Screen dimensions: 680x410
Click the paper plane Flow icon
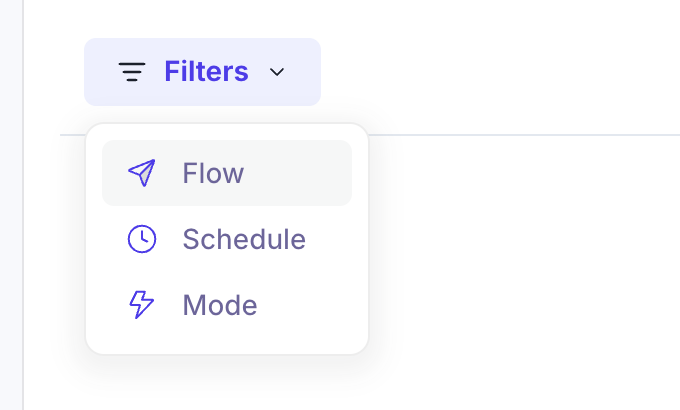coord(142,173)
